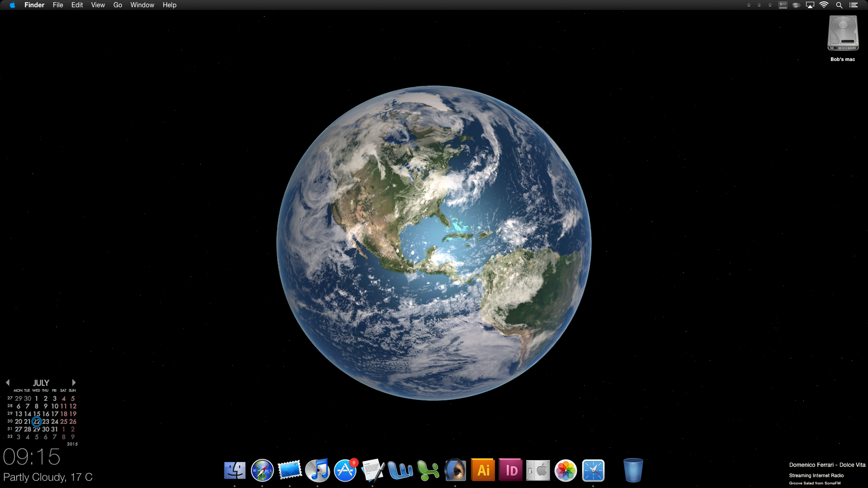Go to next month in calendar widget
Viewport: 868px width, 488px height.
[74, 383]
